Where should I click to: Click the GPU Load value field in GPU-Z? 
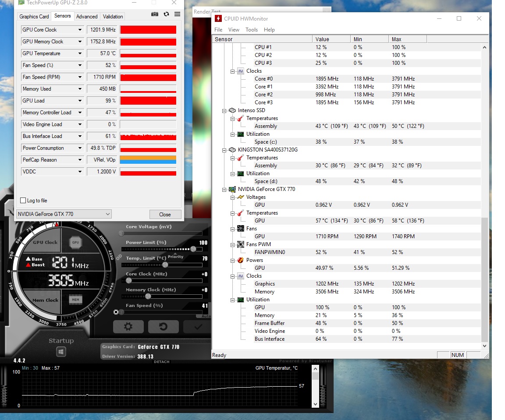102,101
